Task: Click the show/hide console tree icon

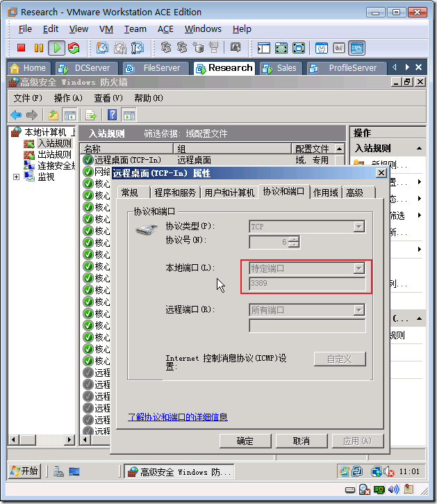Action: pos(69,115)
